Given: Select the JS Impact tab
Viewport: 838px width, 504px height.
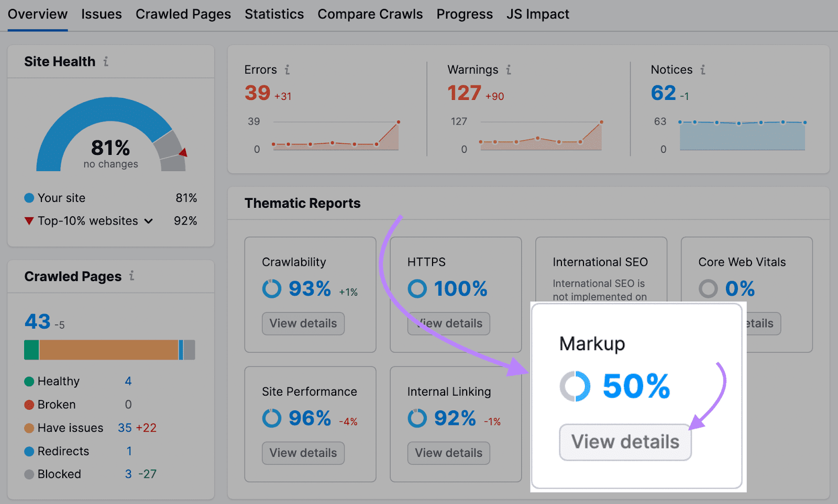Looking at the screenshot, I should [537, 14].
